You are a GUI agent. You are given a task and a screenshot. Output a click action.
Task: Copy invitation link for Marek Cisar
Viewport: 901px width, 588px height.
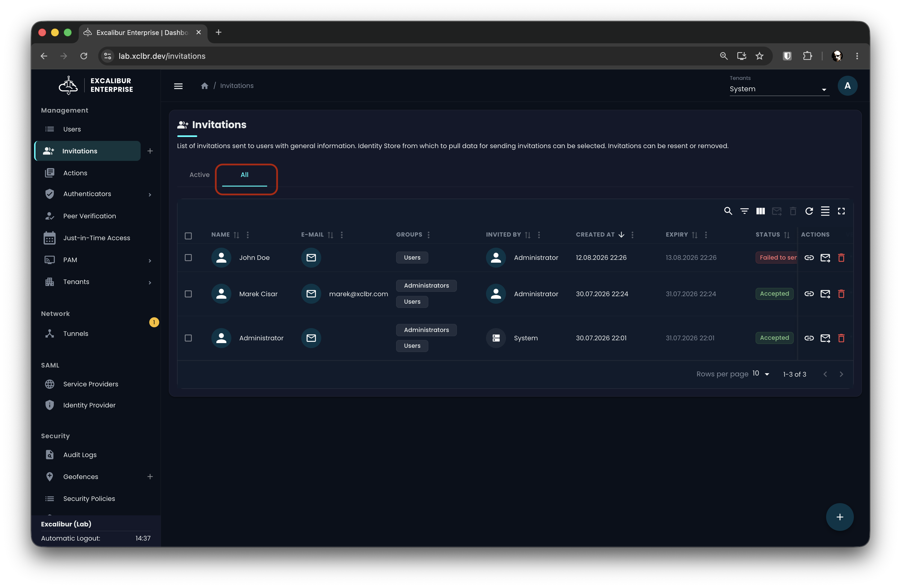pos(809,294)
